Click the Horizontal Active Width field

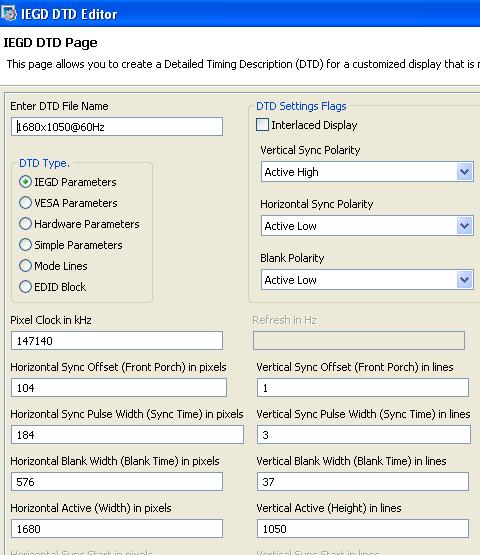[117, 529]
